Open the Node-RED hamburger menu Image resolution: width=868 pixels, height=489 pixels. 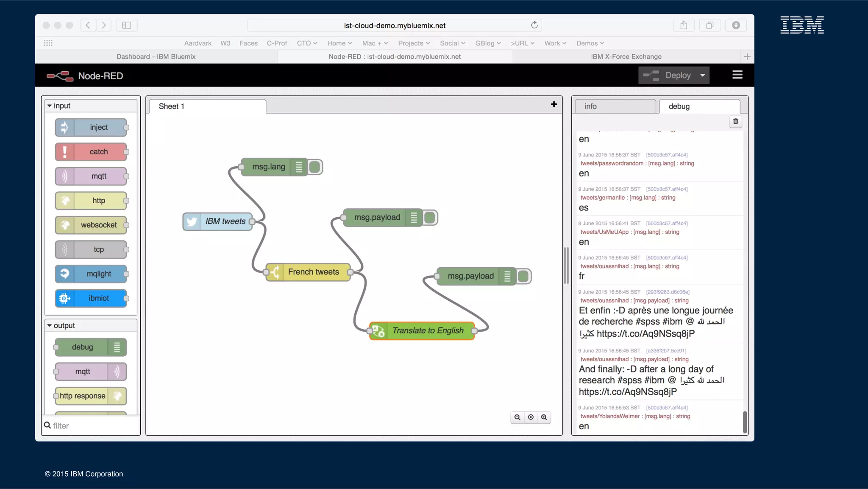tap(737, 75)
